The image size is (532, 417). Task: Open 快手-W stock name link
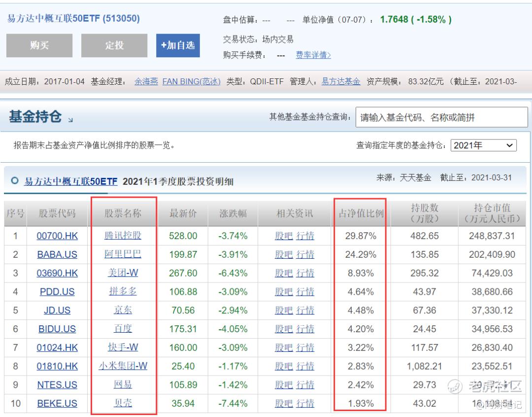point(123,347)
